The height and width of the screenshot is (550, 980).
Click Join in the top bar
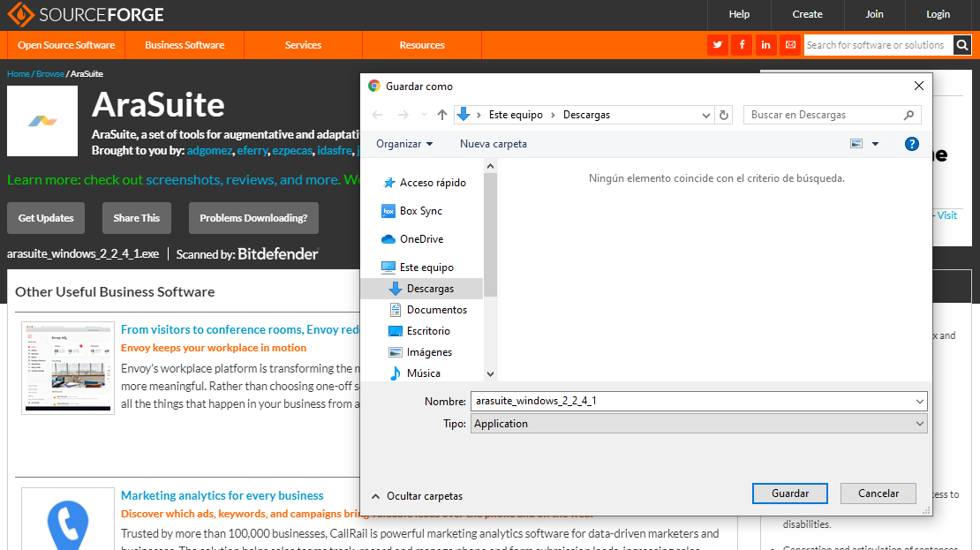coord(874,14)
